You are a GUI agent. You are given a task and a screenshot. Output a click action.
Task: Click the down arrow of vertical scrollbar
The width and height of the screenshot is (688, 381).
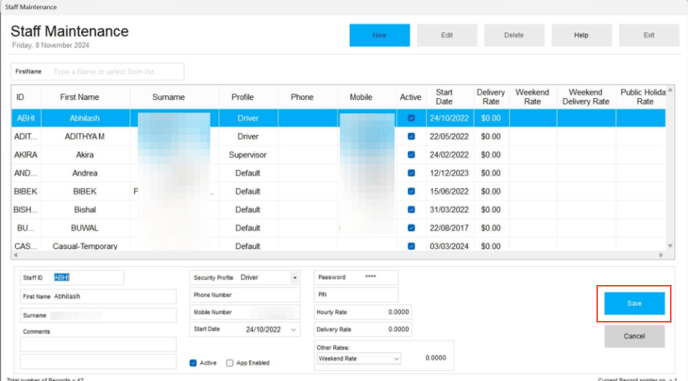(670, 246)
